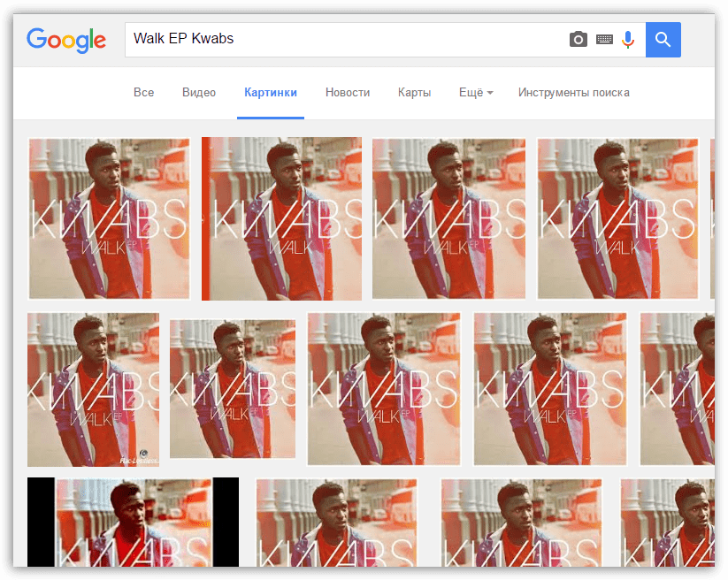
Task: Click the search field with Walk EP Kwabs
Action: click(345, 40)
